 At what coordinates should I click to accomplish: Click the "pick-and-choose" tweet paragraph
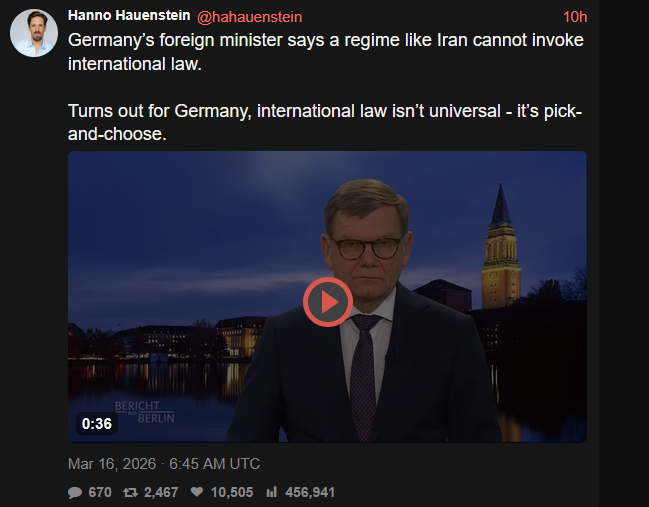pos(325,120)
